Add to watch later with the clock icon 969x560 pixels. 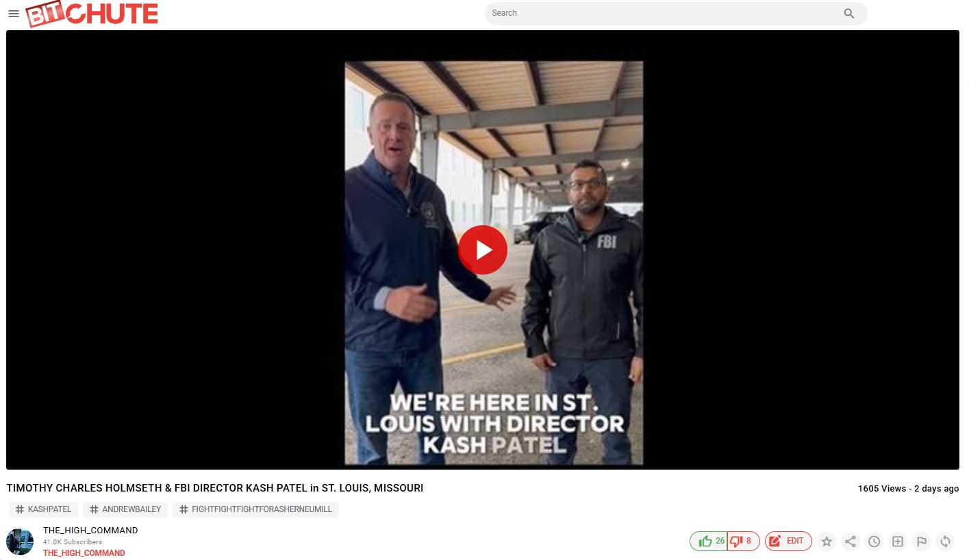[x=874, y=542]
